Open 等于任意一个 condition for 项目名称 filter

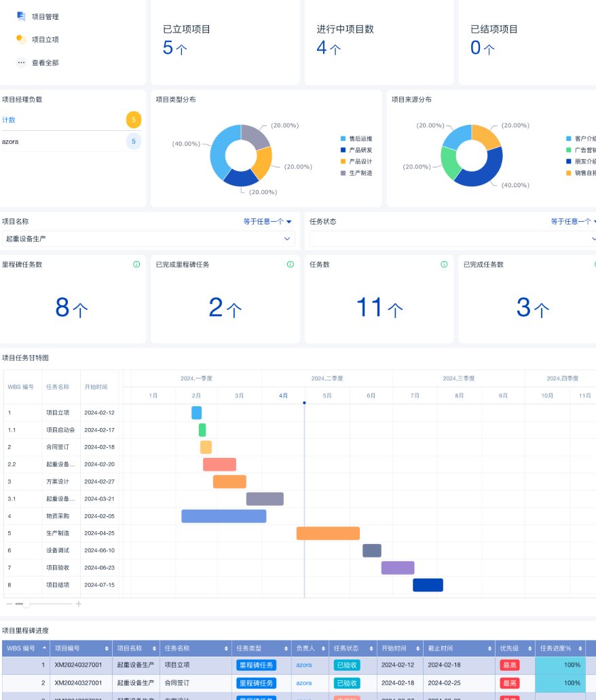point(267,221)
